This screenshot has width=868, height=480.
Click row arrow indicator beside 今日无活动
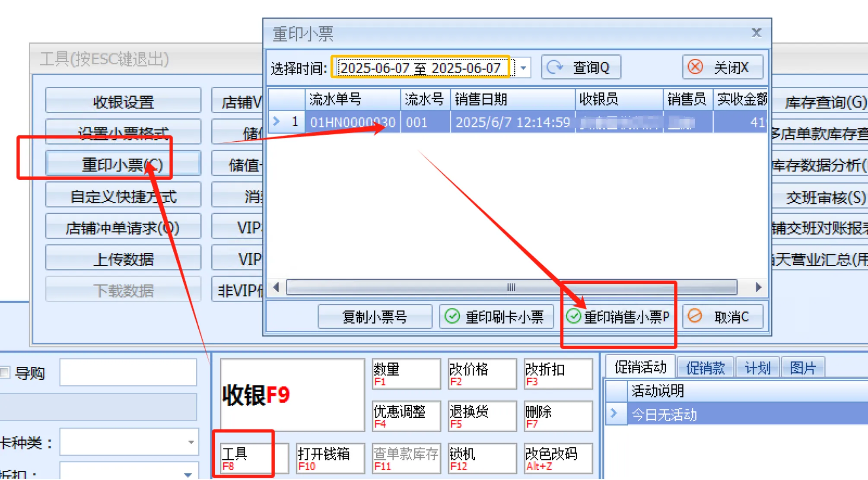pos(614,414)
